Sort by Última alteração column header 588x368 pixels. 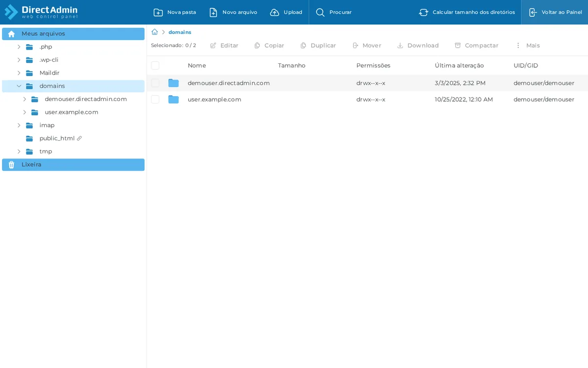click(459, 65)
